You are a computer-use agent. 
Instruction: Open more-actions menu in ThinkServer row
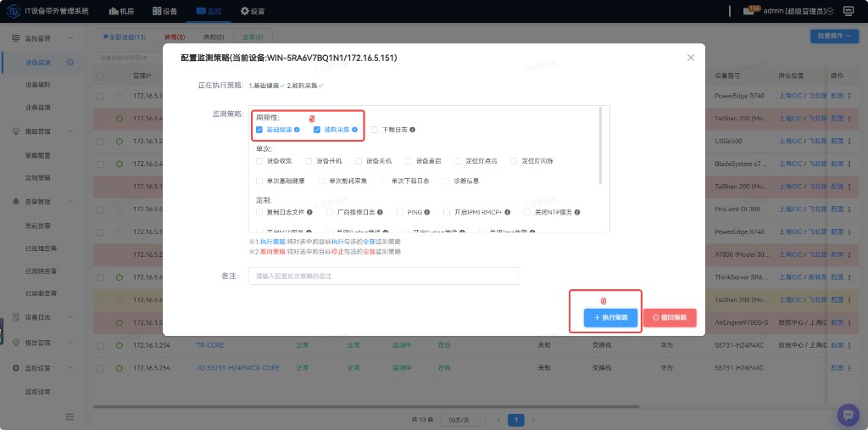(x=849, y=277)
